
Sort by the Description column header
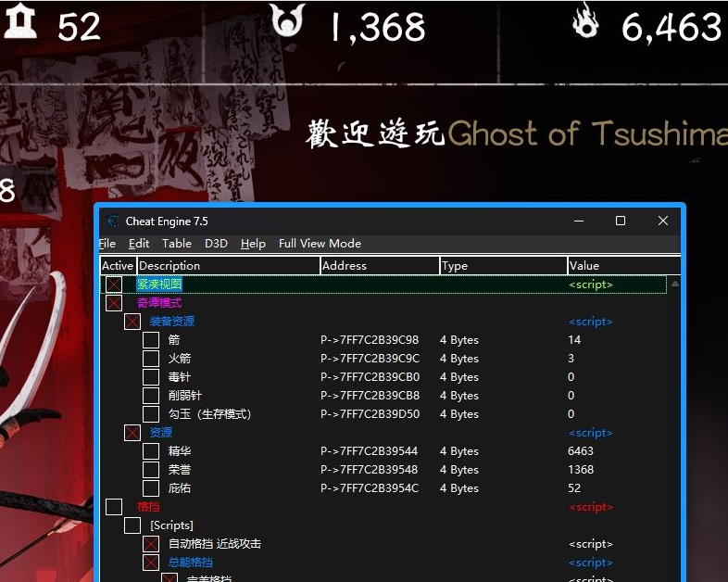click(x=229, y=266)
